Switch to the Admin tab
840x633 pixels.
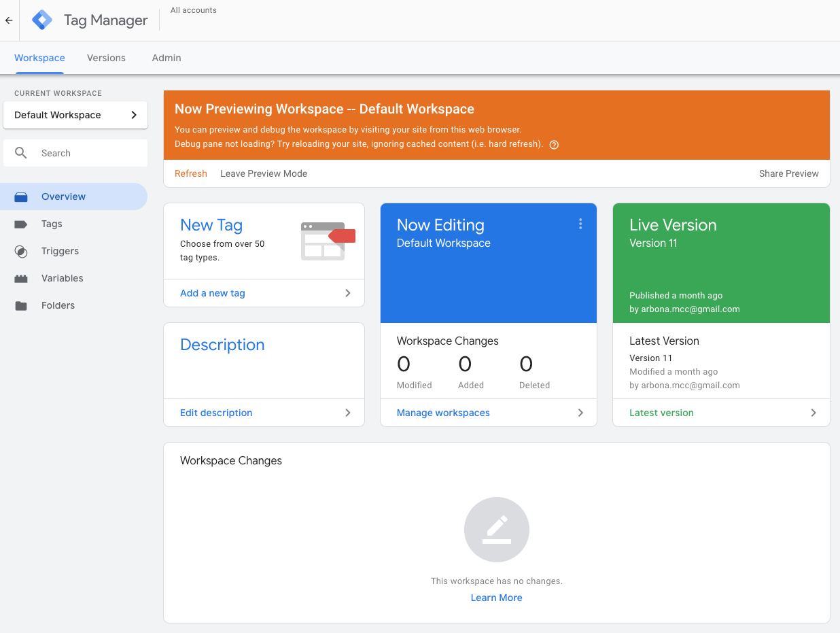pos(167,58)
